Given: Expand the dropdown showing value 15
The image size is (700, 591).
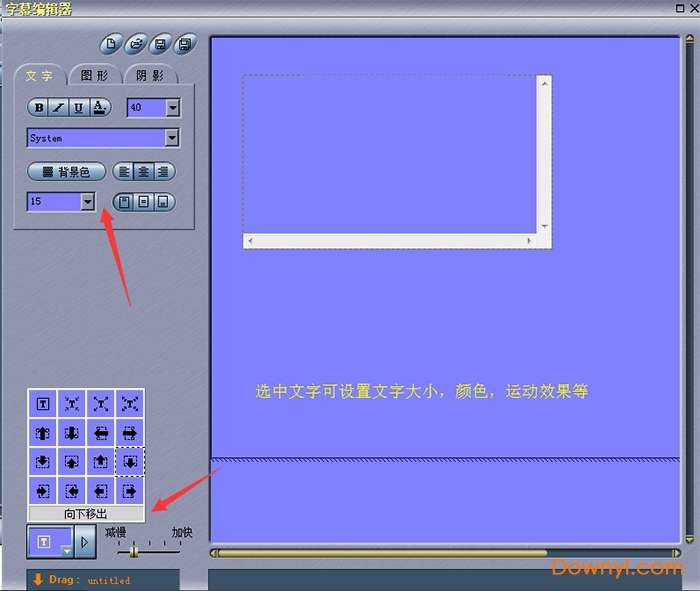Looking at the screenshot, I should coord(88,202).
